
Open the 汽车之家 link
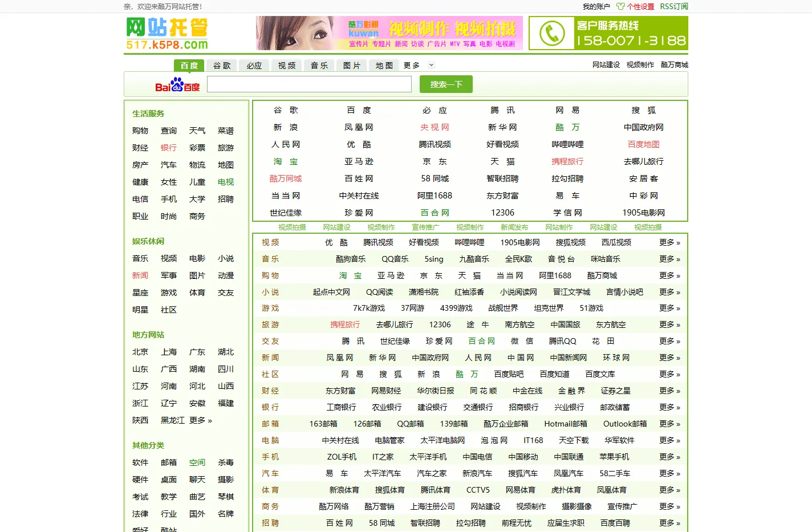[x=432, y=473]
